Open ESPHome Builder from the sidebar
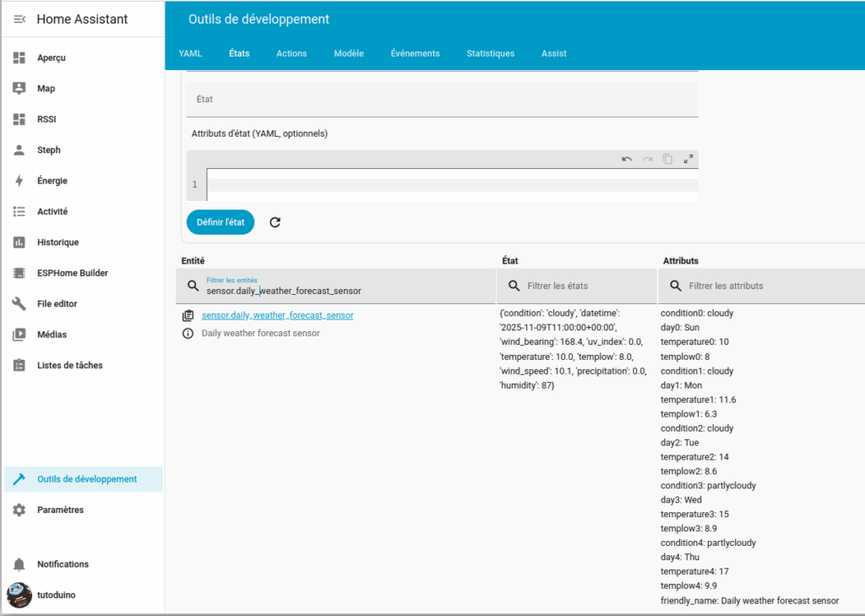Image resolution: width=865 pixels, height=616 pixels. [x=72, y=273]
